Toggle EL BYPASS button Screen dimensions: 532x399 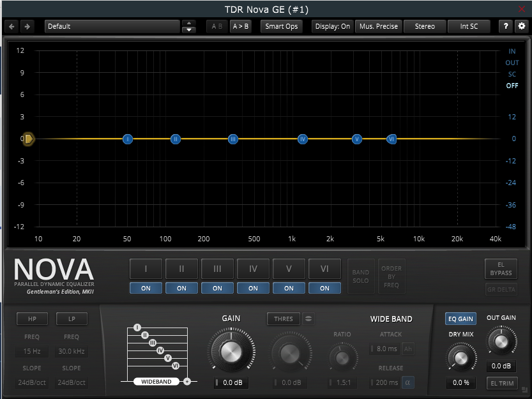[x=501, y=269]
